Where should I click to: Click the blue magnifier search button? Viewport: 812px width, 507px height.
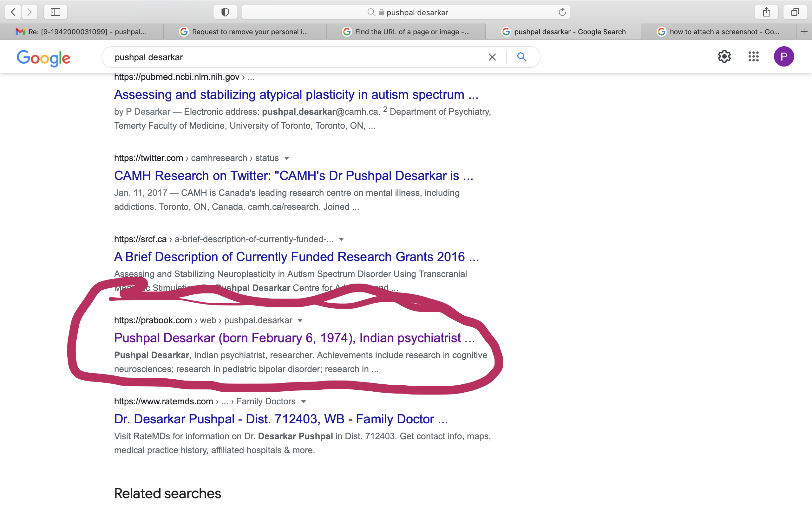click(x=522, y=57)
